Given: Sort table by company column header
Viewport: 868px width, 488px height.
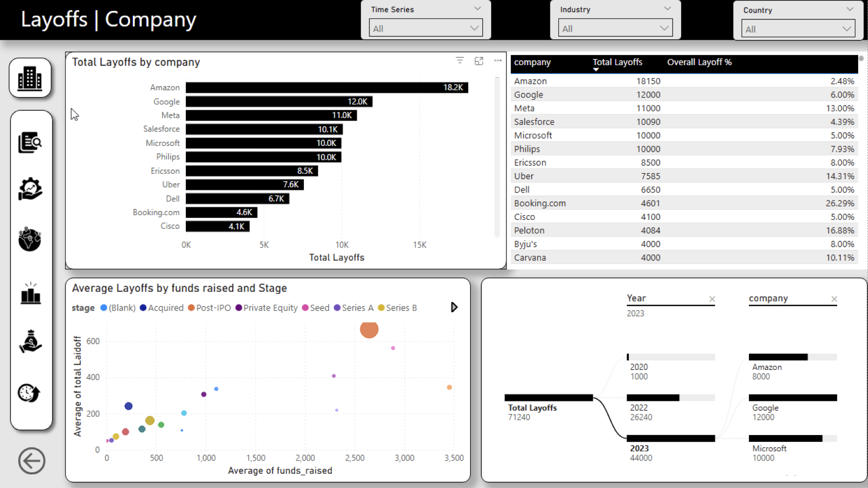Looking at the screenshot, I should [x=532, y=62].
